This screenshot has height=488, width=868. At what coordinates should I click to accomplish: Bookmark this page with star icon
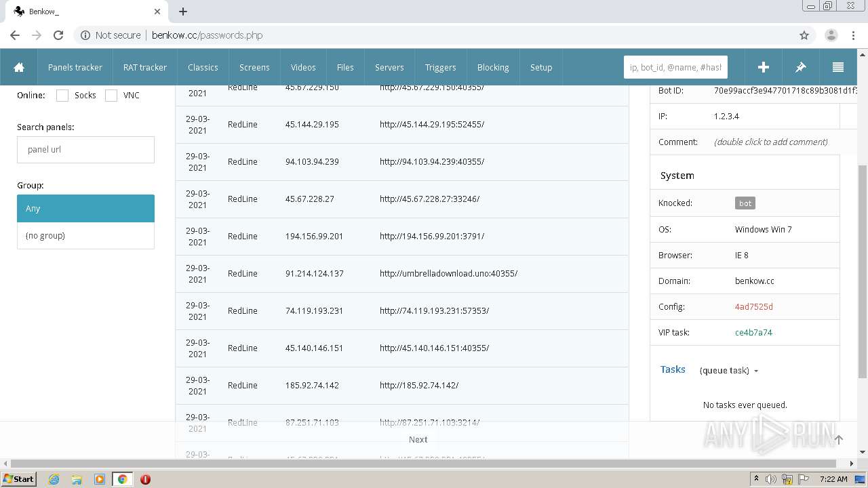804,35
